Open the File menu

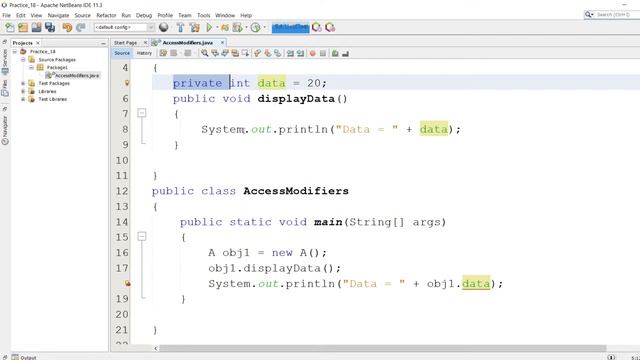(x=7, y=15)
